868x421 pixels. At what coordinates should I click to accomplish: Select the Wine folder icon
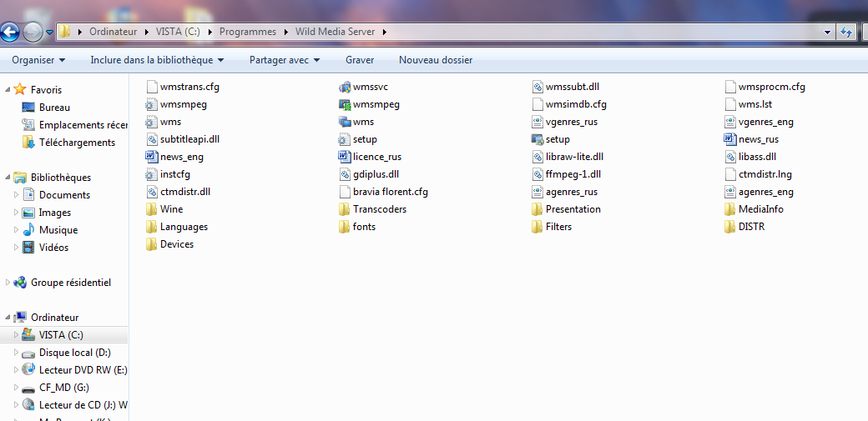pyautogui.click(x=152, y=209)
